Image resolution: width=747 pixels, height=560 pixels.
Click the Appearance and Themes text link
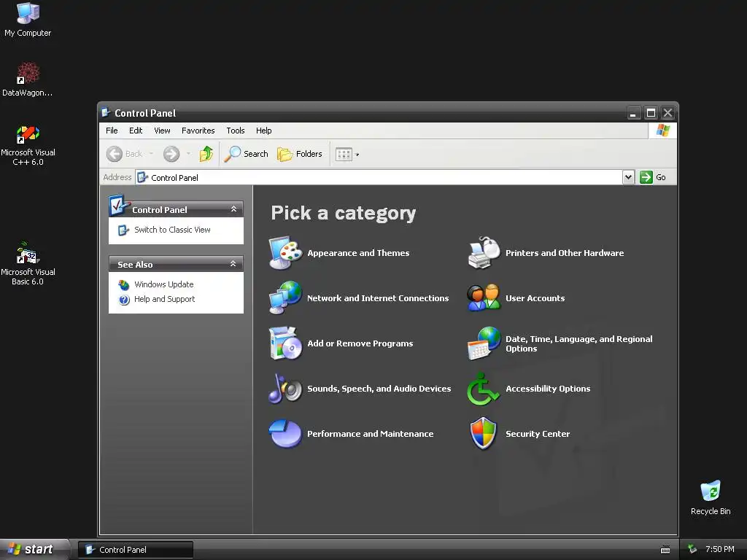tap(358, 253)
